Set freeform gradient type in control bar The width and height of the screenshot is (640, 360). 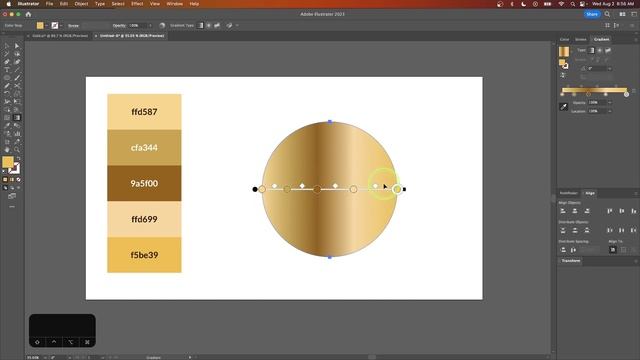[217, 25]
